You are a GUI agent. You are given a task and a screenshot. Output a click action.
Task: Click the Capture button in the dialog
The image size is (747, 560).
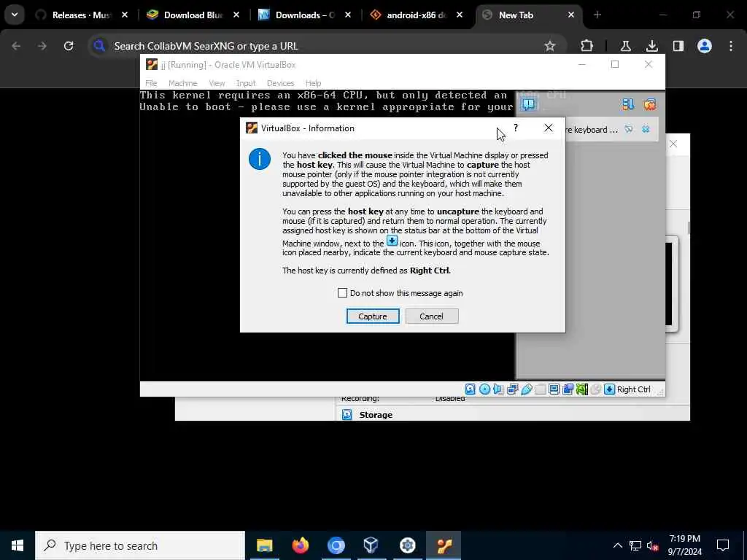tap(373, 316)
